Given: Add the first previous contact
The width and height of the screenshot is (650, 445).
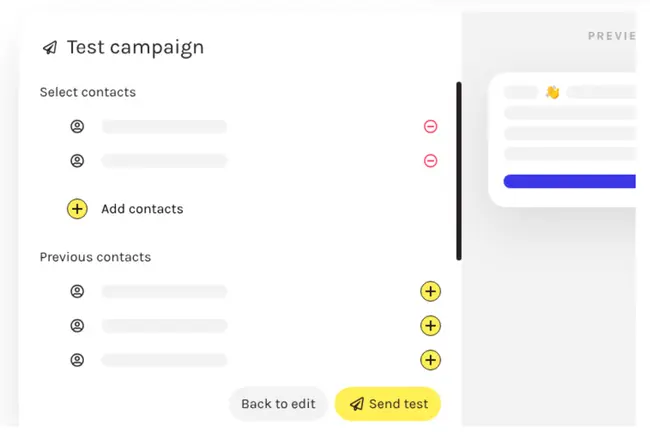Looking at the screenshot, I should pyautogui.click(x=430, y=292).
